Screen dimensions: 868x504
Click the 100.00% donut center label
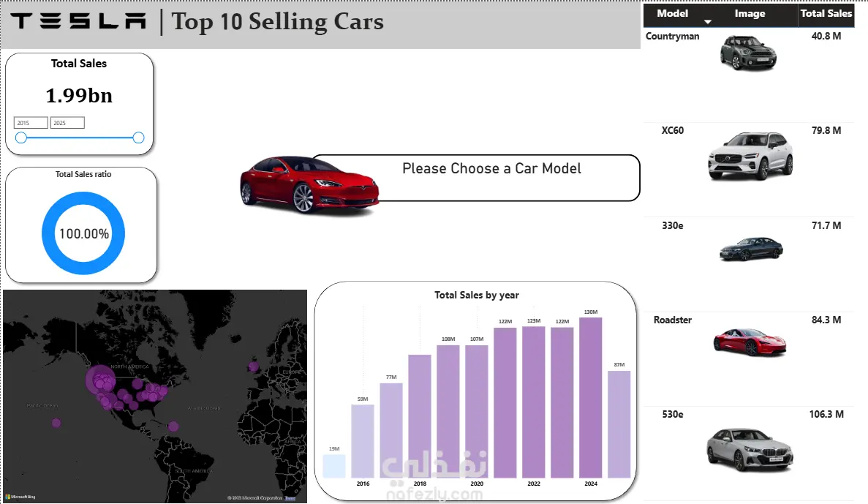coord(84,234)
